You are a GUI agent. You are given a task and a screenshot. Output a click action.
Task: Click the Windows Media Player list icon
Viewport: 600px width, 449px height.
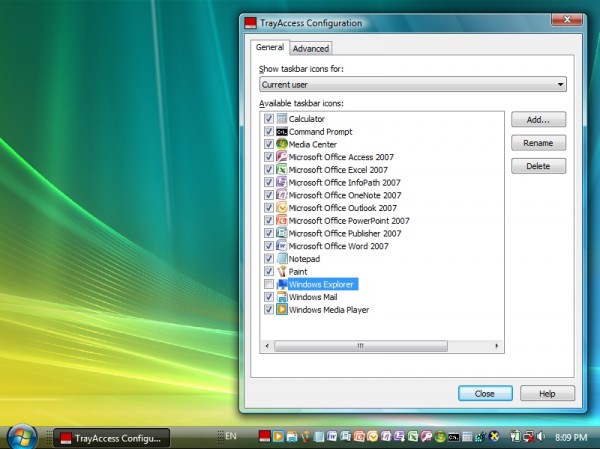(282, 310)
